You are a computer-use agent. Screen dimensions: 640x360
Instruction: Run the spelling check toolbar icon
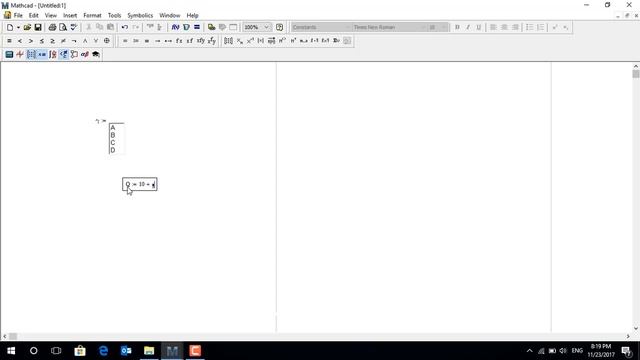(x=74, y=27)
